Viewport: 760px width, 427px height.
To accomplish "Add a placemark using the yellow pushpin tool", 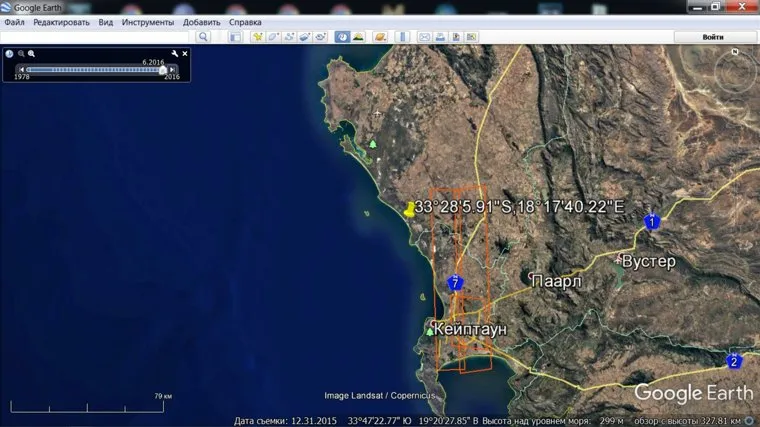I will click(257, 37).
